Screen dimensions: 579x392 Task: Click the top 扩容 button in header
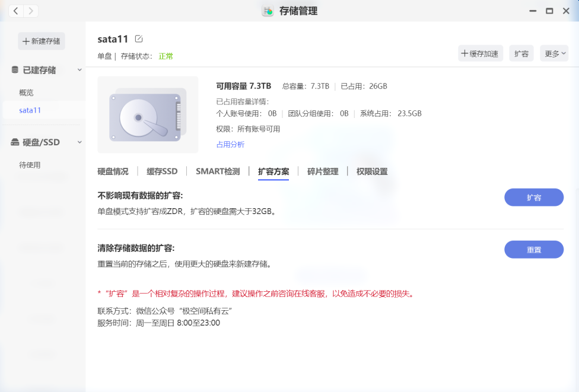(x=521, y=53)
